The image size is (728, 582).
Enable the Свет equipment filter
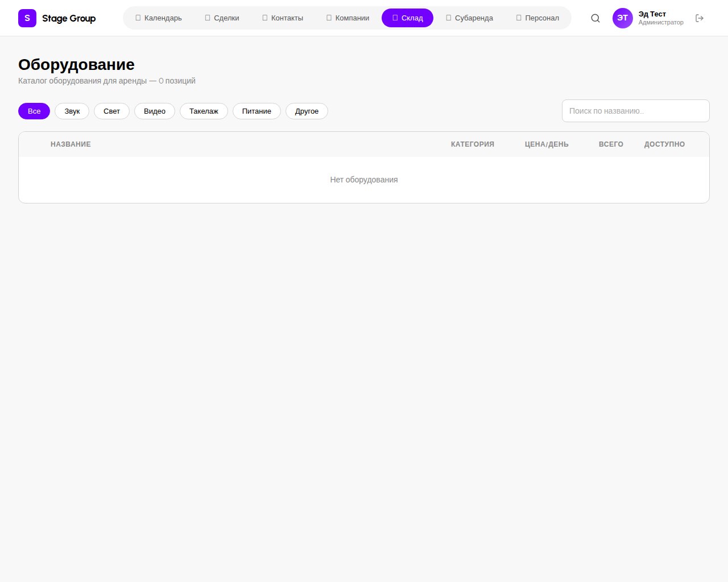click(x=111, y=111)
